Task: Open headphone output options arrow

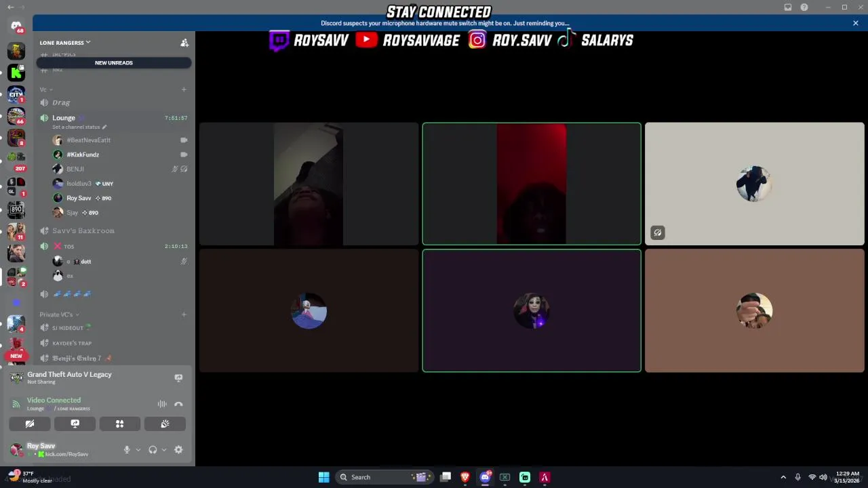Action: coord(163,449)
